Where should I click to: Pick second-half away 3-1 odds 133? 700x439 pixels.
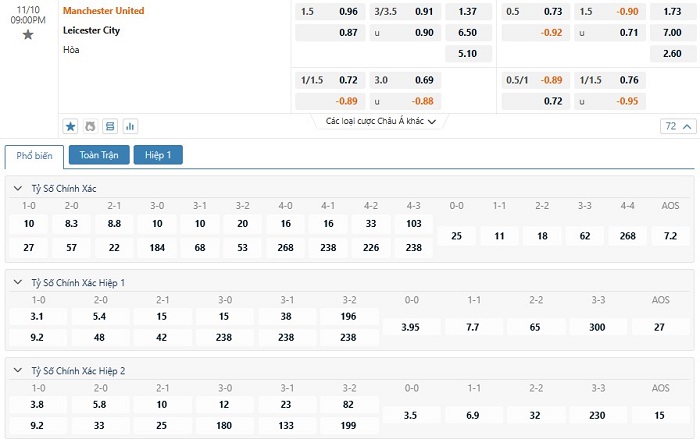point(286,426)
